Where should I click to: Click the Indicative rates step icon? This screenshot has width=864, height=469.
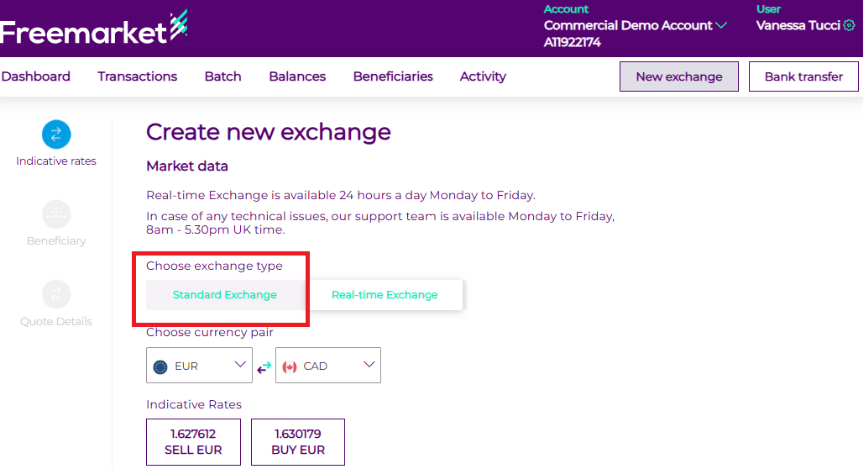tap(56, 134)
